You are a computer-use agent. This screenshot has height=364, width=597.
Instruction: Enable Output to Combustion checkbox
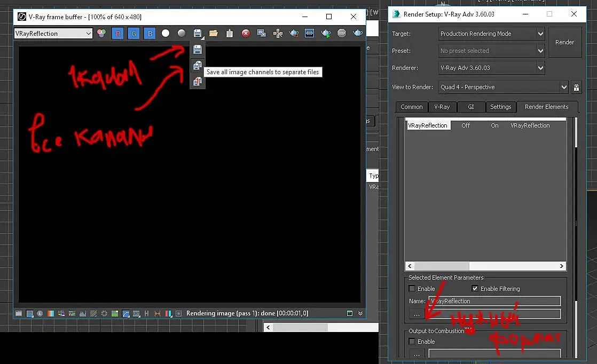[x=412, y=342]
